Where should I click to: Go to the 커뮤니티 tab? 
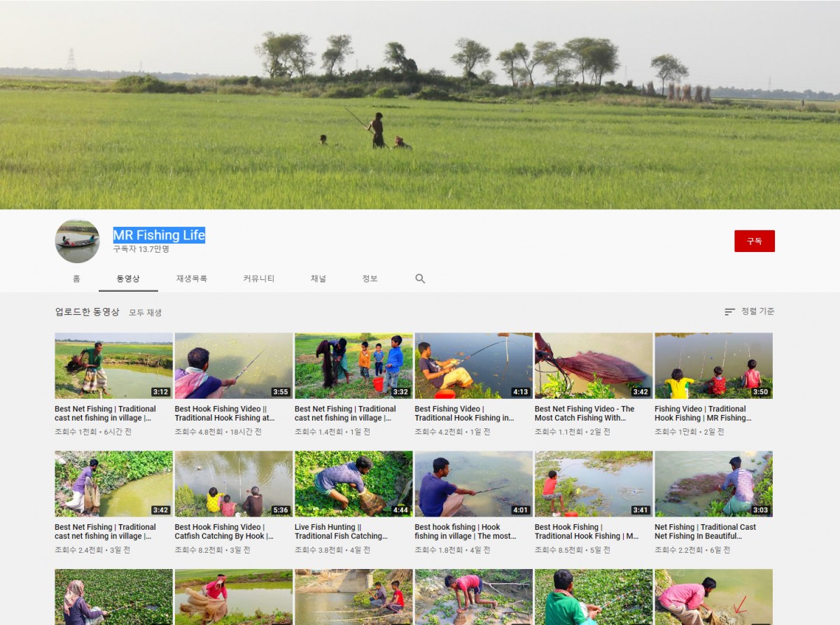click(x=258, y=279)
